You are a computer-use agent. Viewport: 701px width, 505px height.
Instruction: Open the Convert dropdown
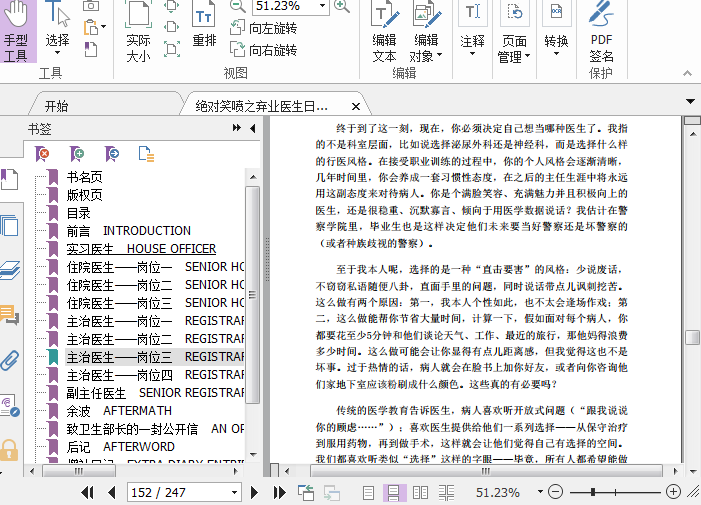556,54
